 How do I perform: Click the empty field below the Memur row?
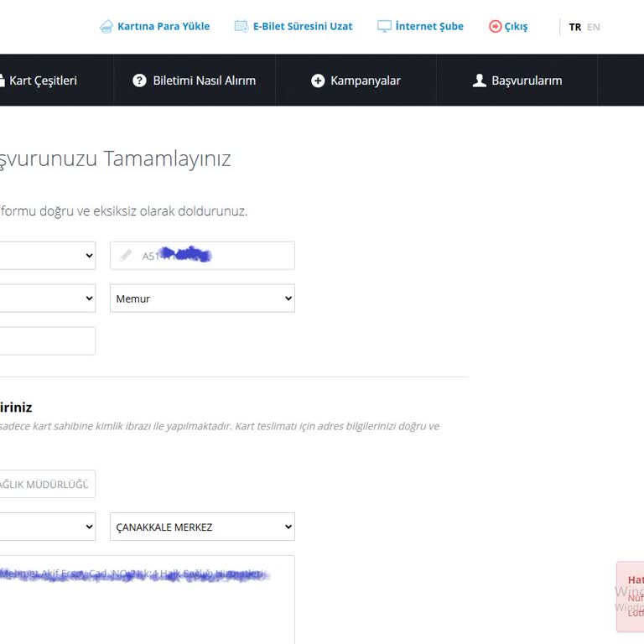pos(46,341)
